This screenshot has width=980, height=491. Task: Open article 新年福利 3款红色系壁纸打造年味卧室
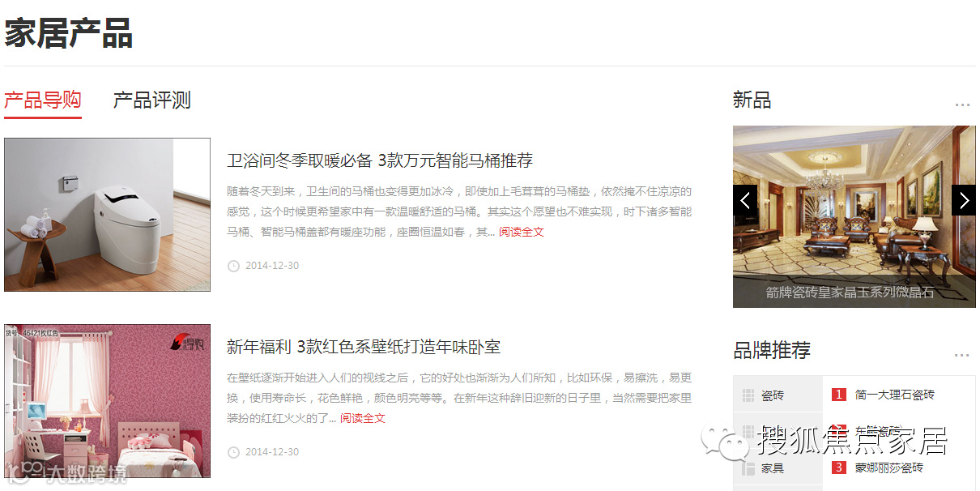pos(364,347)
